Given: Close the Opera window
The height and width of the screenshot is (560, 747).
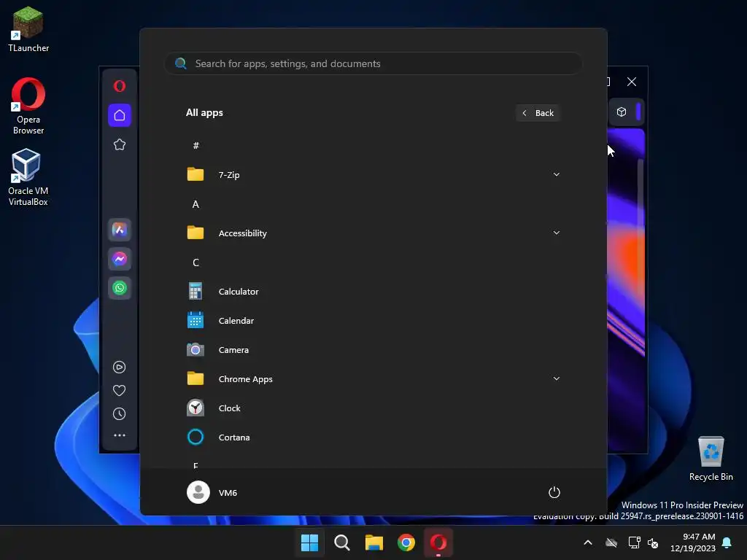Looking at the screenshot, I should pyautogui.click(x=632, y=82).
